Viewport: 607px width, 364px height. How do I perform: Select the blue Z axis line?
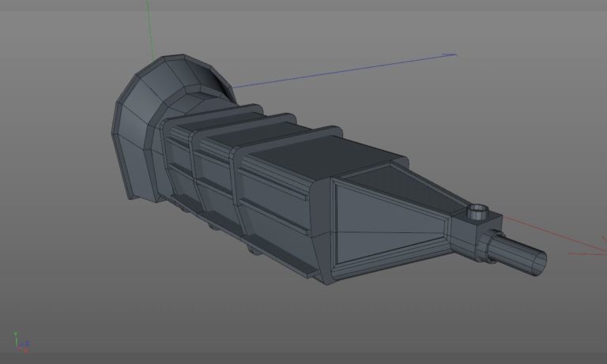coord(343,71)
